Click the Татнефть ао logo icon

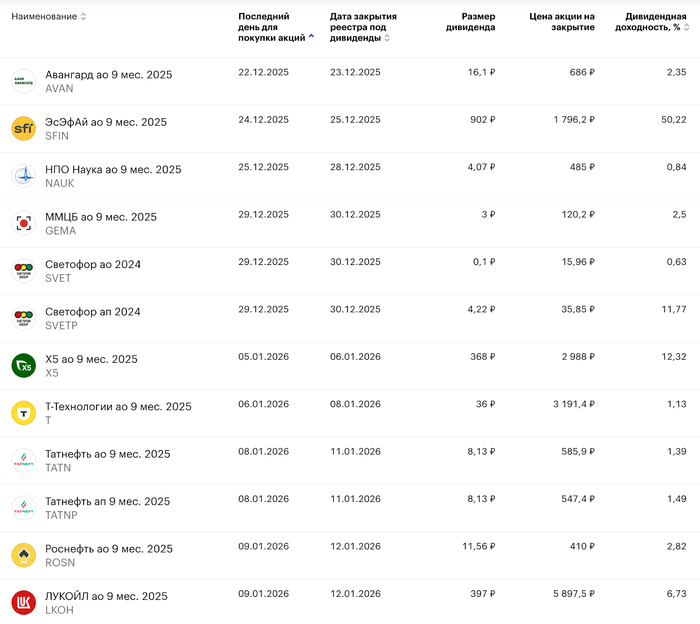[23, 461]
